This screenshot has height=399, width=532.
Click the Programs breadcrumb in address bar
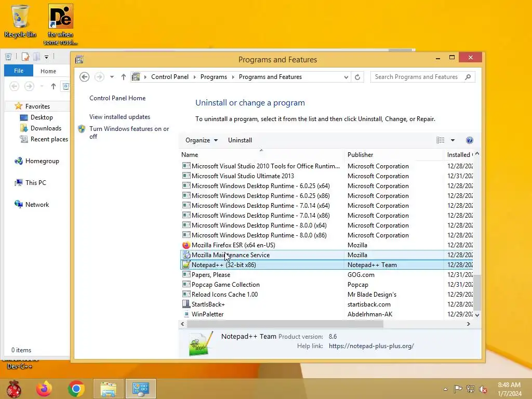point(214,77)
